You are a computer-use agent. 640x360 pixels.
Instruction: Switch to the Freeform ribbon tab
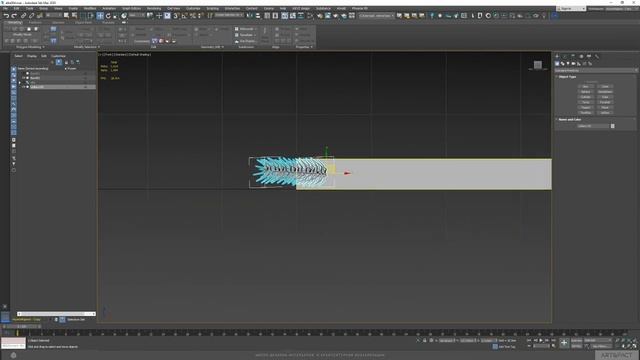35,22
